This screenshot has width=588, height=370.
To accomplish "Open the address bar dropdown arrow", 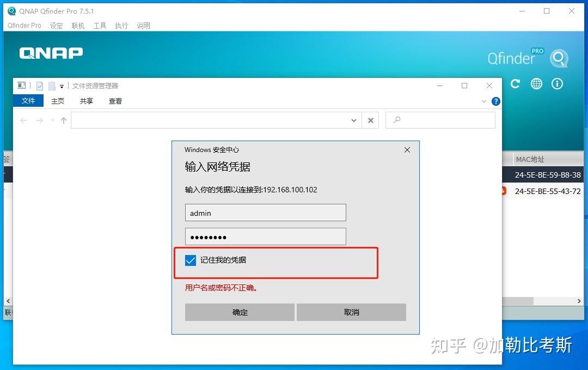I will 354,120.
